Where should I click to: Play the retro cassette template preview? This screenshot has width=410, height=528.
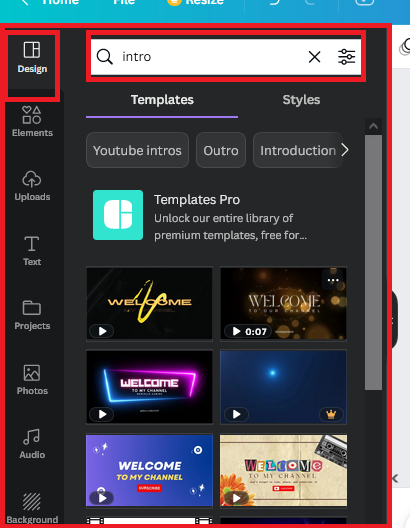(x=236, y=498)
